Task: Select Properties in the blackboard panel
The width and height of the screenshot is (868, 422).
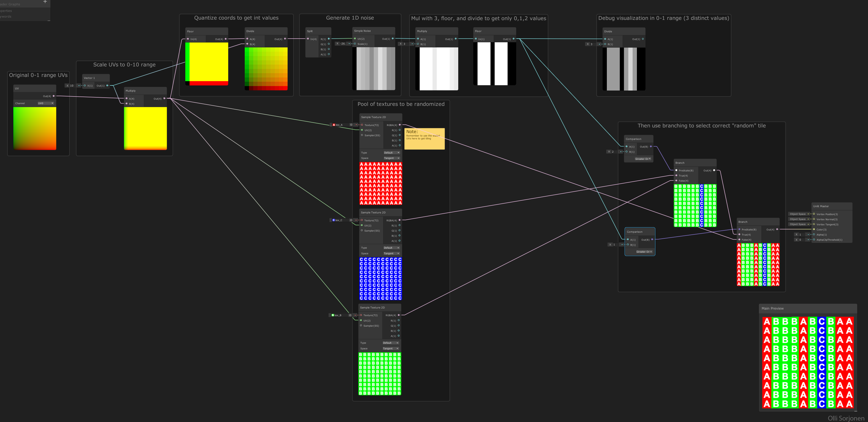Action: pos(6,11)
